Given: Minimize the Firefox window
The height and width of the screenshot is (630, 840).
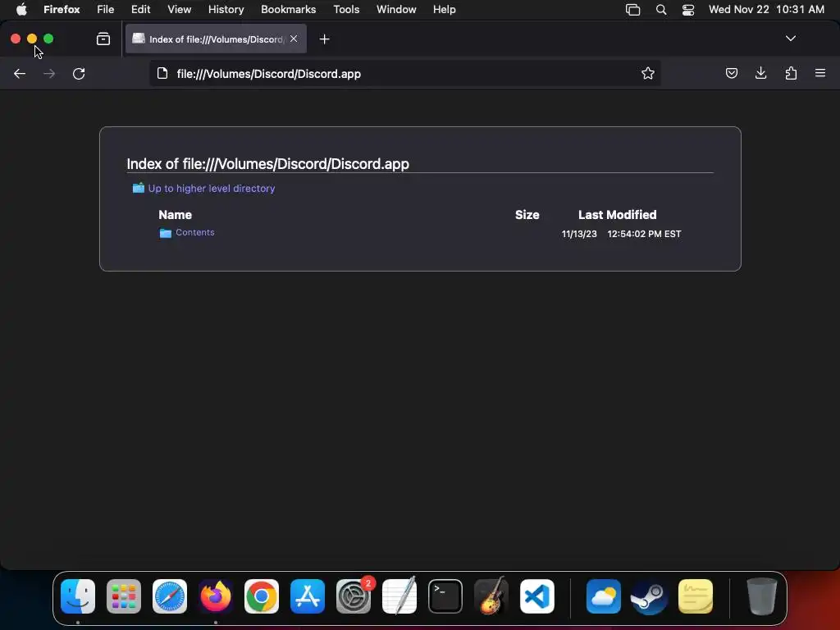Looking at the screenshot, I should pyautogui.click(x=32, y=39).
